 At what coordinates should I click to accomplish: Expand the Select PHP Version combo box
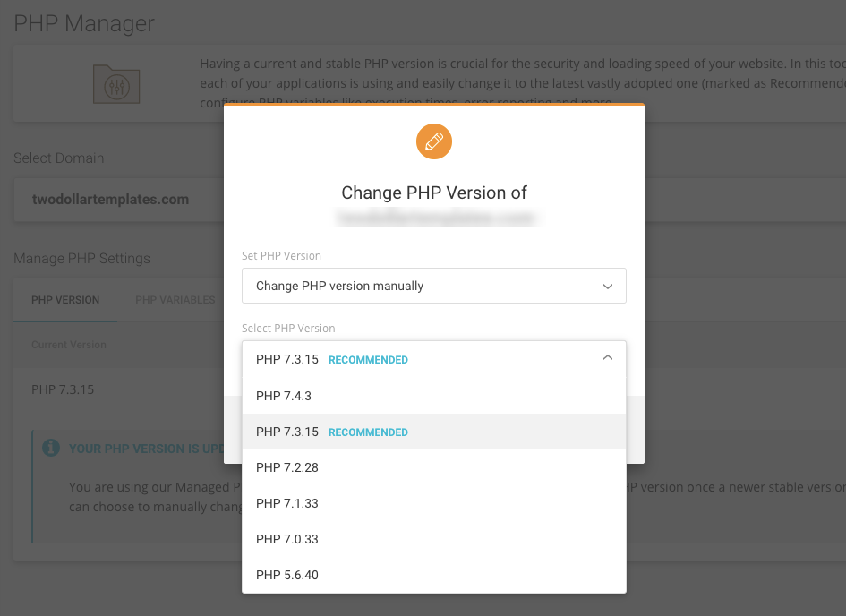coord(433,356)
